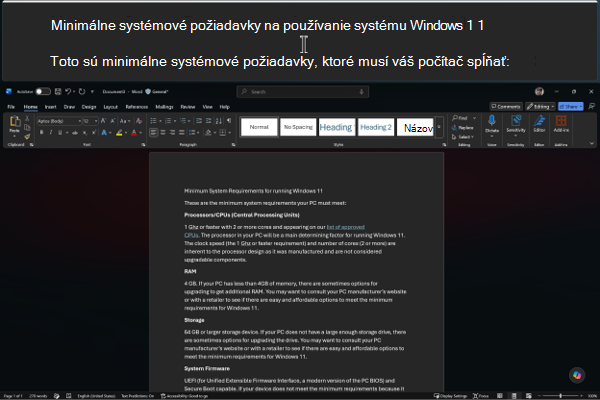Viewport: 600px width, 400px height.
Task: Increase paragraph indent
Action: pyautogui.click(x=209, y=121)
